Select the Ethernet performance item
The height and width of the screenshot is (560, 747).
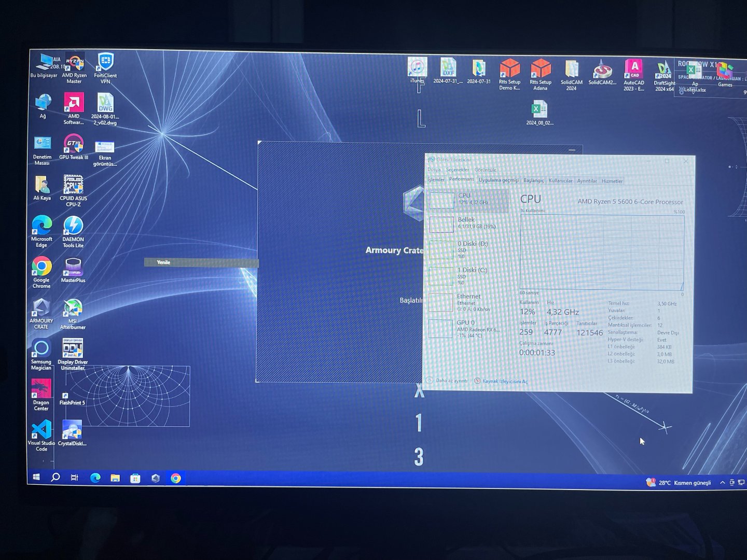click(x=467, y=302)
